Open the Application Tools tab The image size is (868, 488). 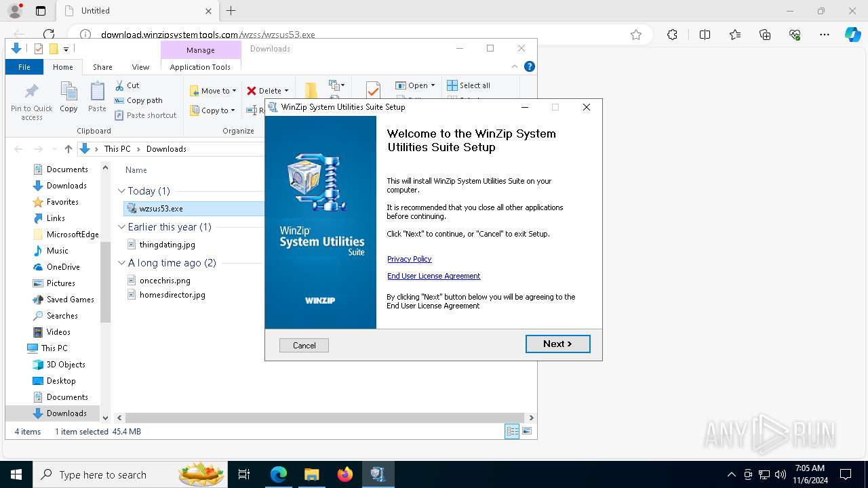click(x=200, y=67)
